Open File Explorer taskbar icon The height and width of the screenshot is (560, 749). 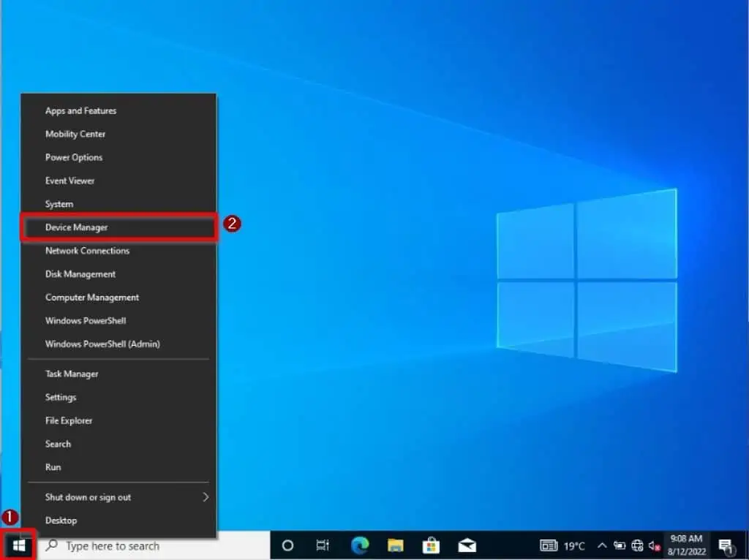pos(396,545)
